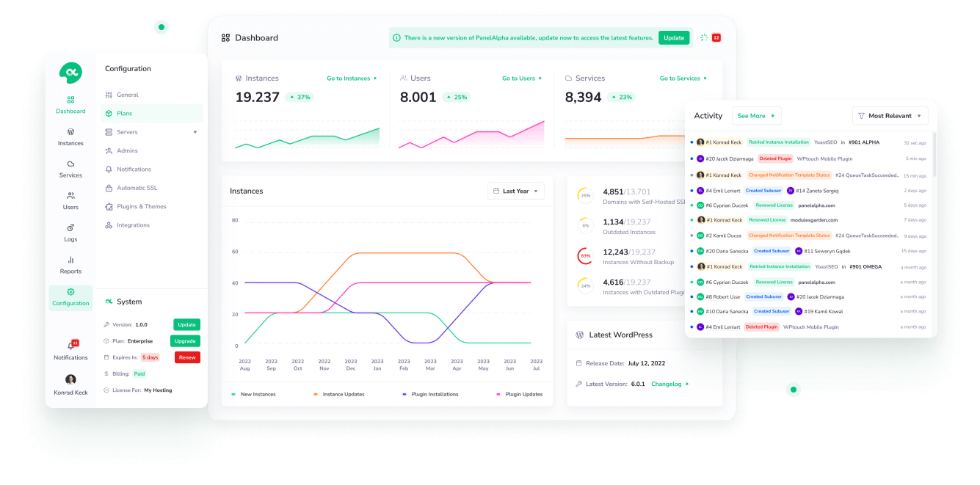Open Notifications via the bell icon
The height and width of the screenshot is (485, 980).
point(70,349)
